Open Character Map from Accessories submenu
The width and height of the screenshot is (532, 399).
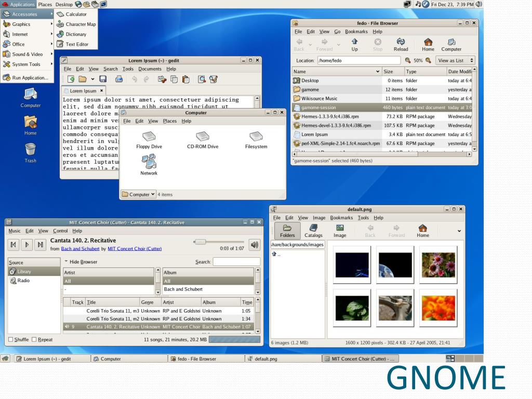(76, 24)
